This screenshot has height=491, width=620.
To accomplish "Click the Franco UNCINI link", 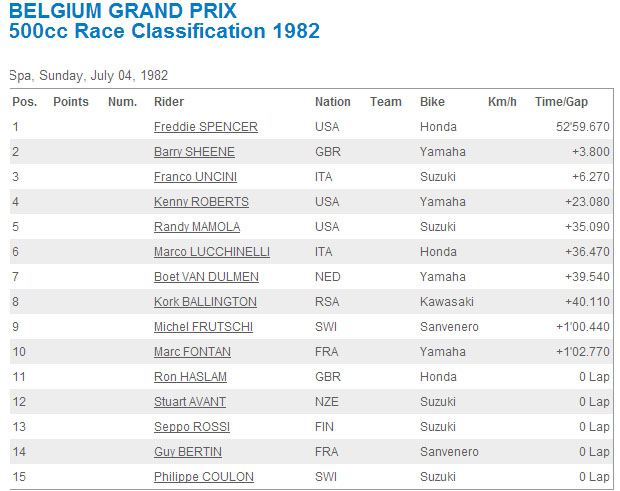I will (x=195, y=177).
